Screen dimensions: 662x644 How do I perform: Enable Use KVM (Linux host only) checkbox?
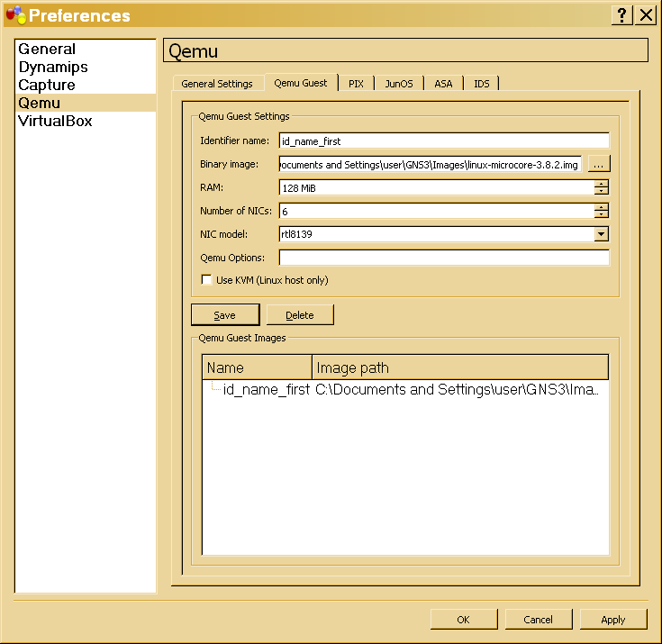click(x=206, y=280)
